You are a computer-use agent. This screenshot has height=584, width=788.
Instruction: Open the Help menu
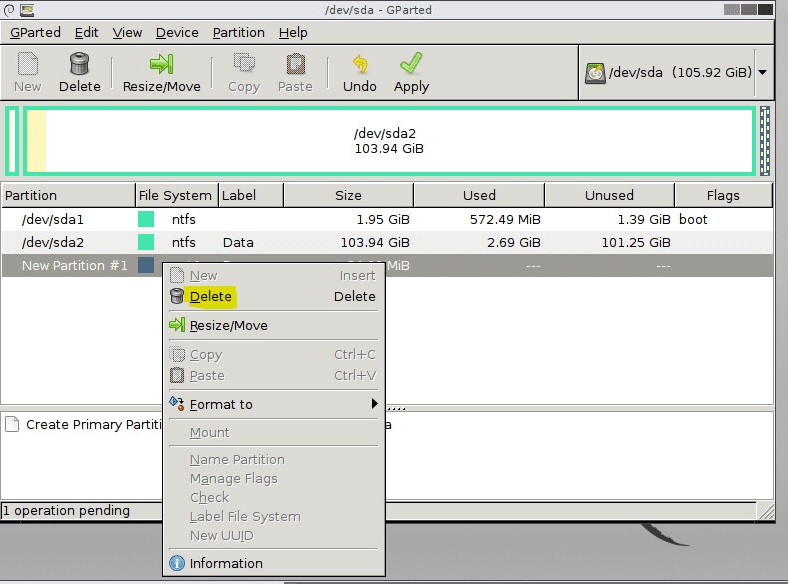pyautogui.click(x=293, y=33)
